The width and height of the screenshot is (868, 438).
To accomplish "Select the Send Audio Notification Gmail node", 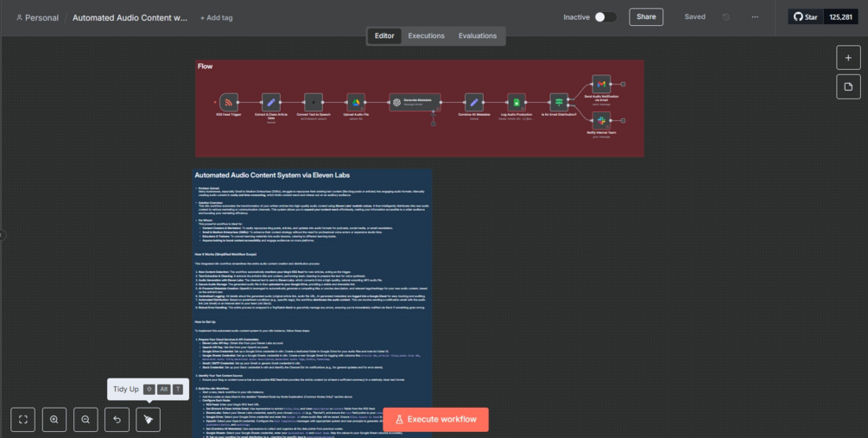I will [601, 84].
